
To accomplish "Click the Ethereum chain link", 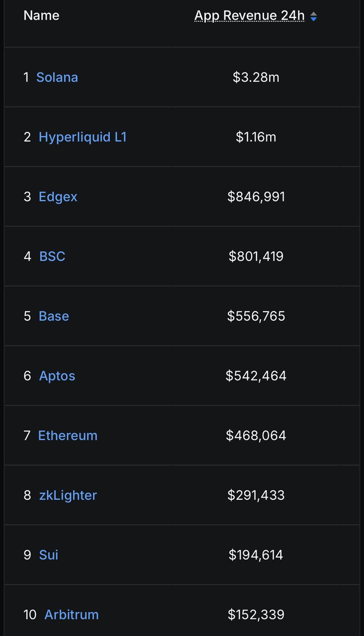I will click(x=68, y=436).
